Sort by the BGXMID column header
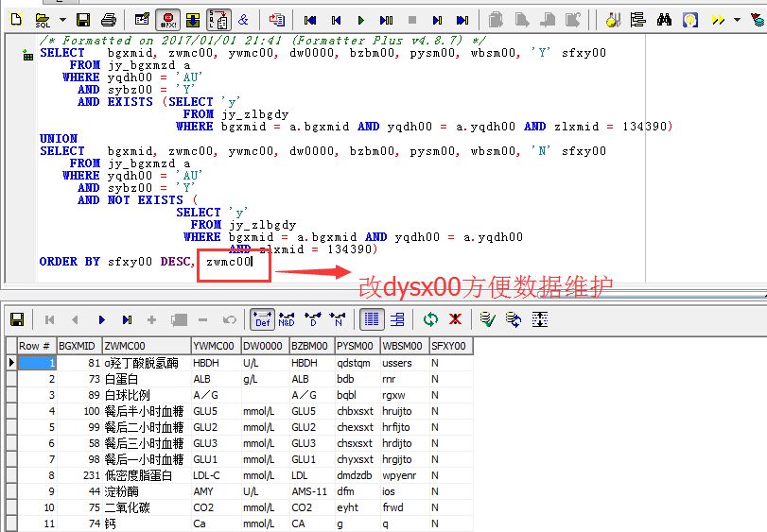Image resolution: width=767 pixels, height=532 pixels. pyautogui.click(x=79, y=346)
